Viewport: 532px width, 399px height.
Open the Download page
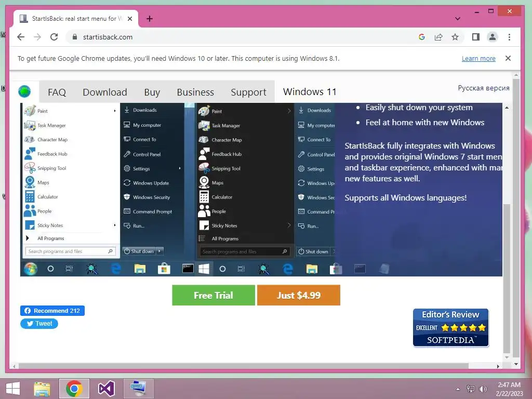(105, 92)
